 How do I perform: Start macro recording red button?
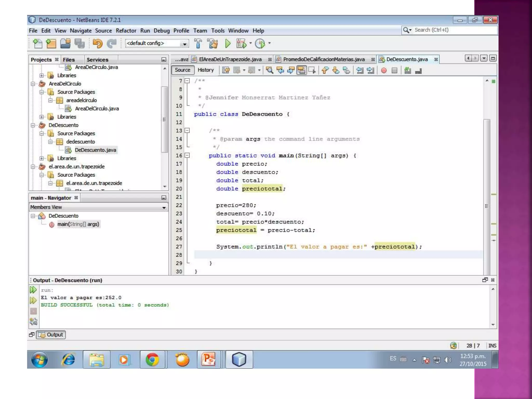(x=384, y=70)
